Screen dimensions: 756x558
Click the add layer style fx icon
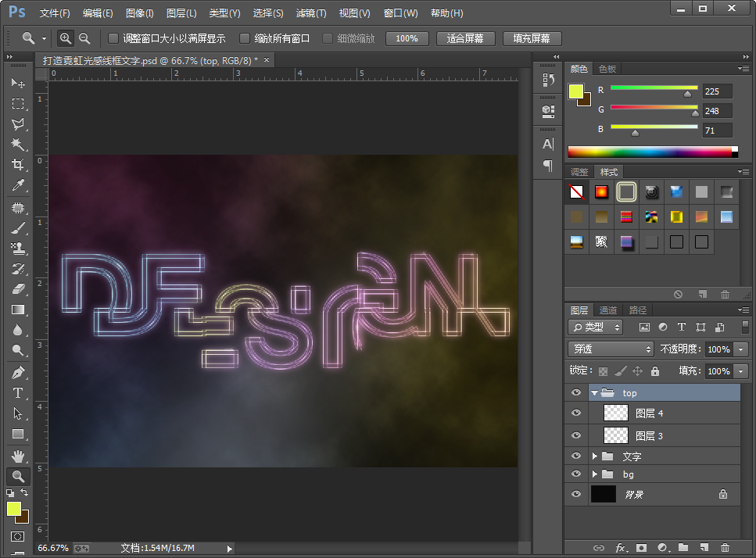point(621,548)
